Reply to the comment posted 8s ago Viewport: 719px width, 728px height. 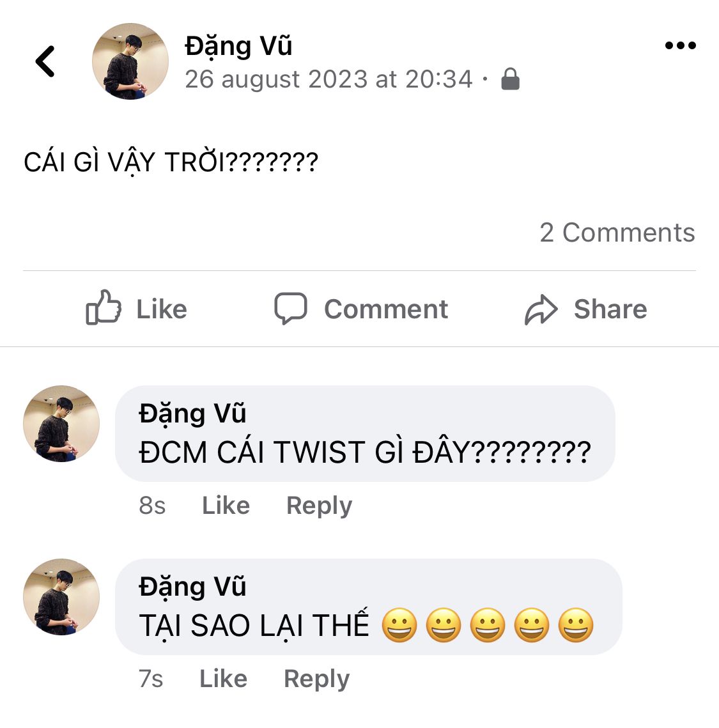[x=320, y=506]
